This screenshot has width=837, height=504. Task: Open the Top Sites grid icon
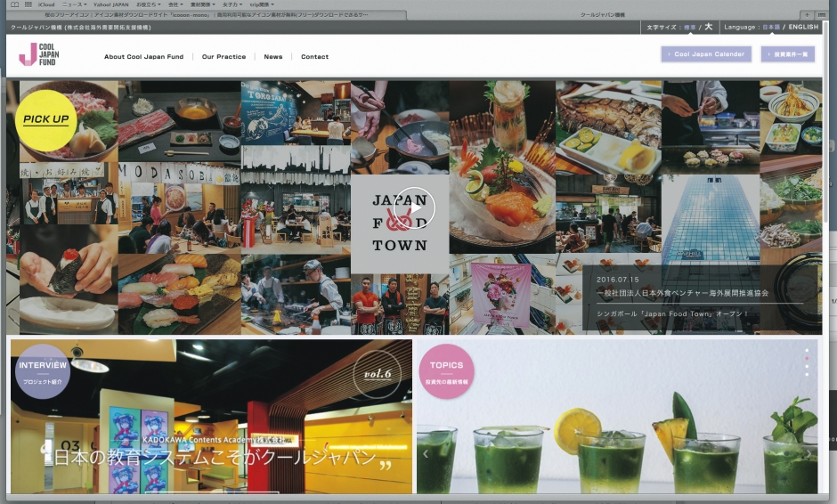click(28, 4)
